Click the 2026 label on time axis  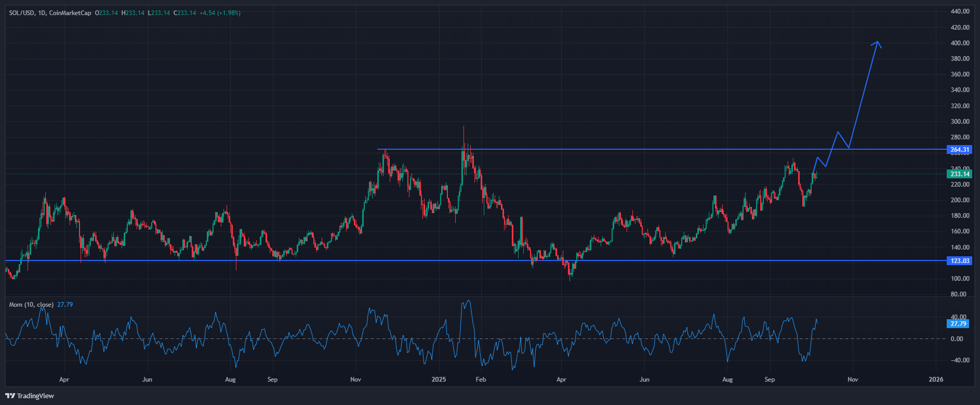point(936,380)
